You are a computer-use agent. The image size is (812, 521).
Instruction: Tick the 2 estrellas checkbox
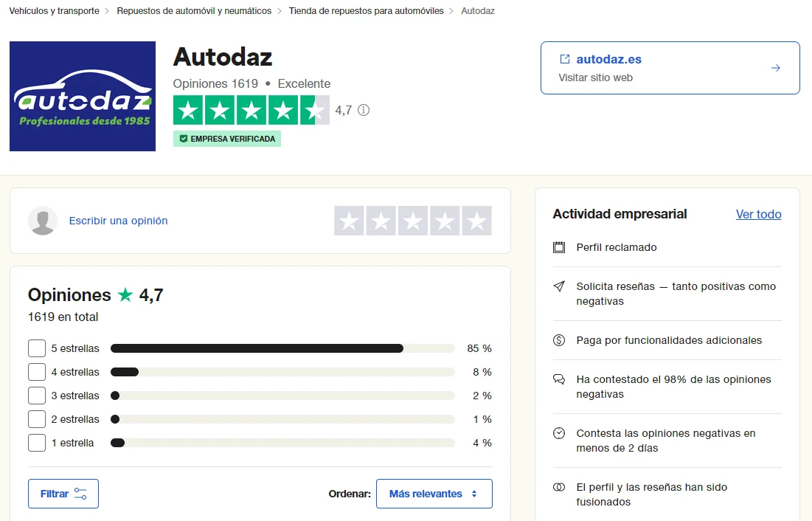point(37,419)
